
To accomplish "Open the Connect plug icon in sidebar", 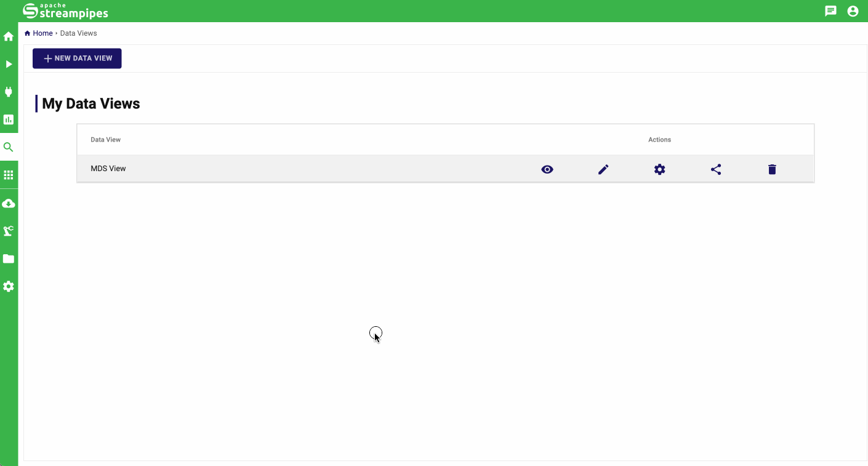I will (x=9, y=92).
